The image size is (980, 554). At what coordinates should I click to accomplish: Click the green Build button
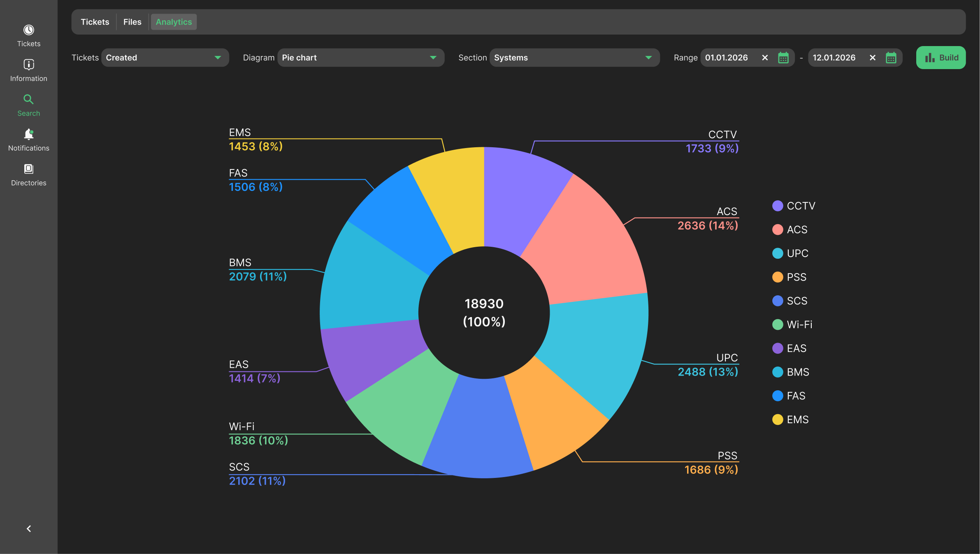tap(941, 58)
